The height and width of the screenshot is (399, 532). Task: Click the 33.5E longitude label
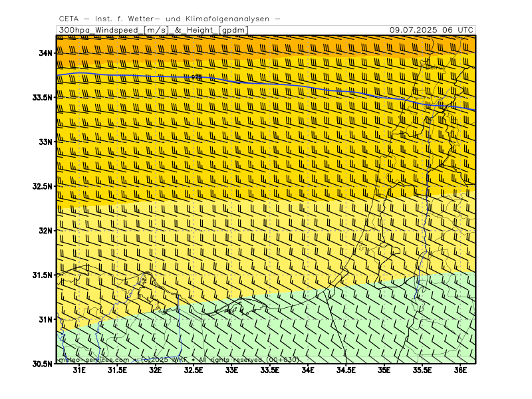270,370
